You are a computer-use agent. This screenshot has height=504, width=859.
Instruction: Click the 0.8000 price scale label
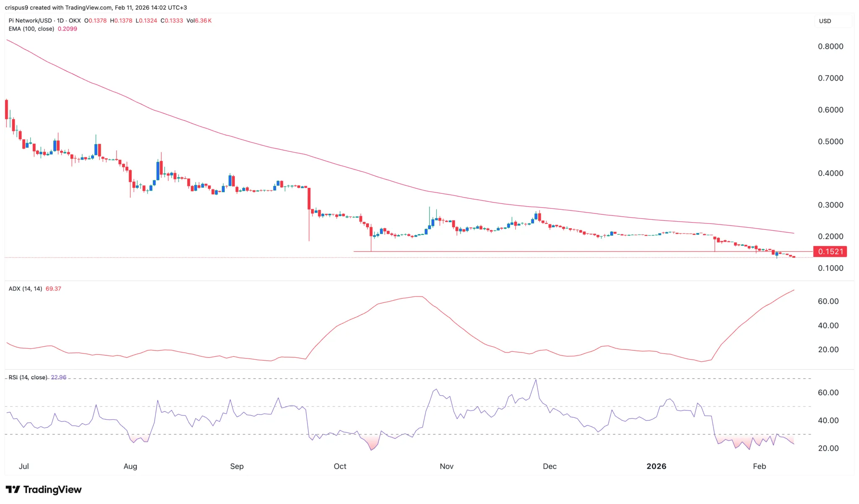[x=830, y=47]
